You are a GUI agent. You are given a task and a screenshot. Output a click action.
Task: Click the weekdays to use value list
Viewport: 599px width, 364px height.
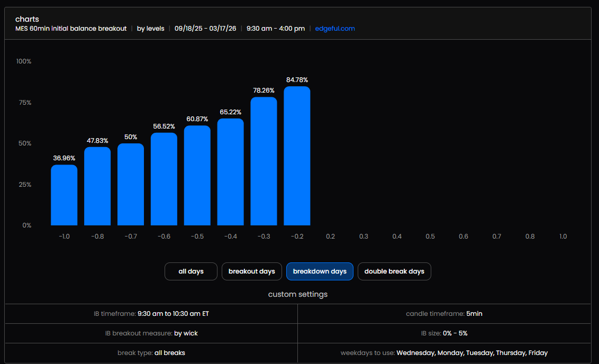coord(472,353)
